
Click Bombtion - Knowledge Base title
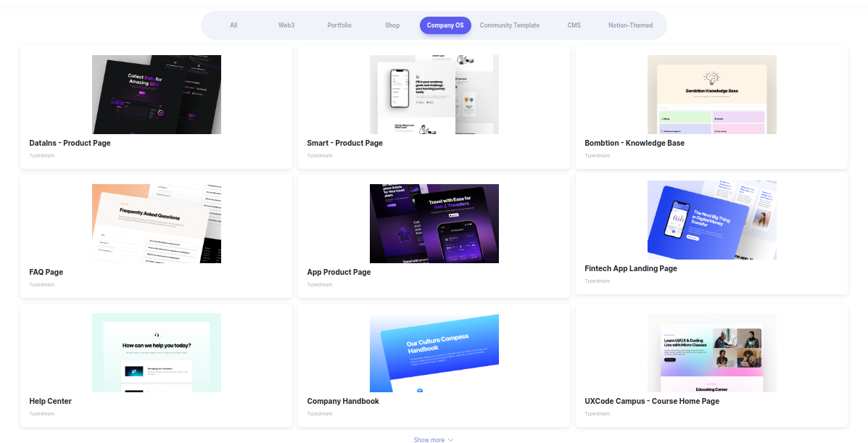(635, 143)
